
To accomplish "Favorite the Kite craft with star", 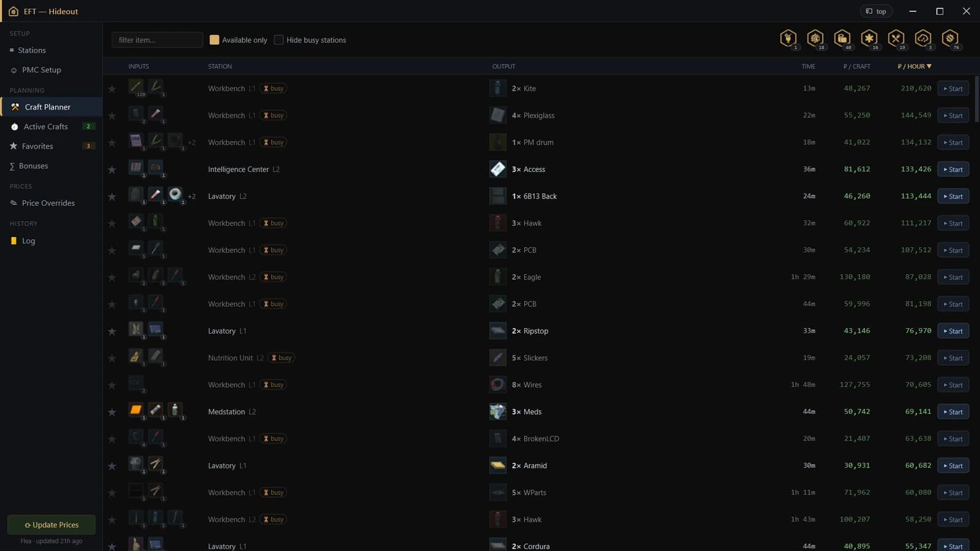I will point(112,89).
